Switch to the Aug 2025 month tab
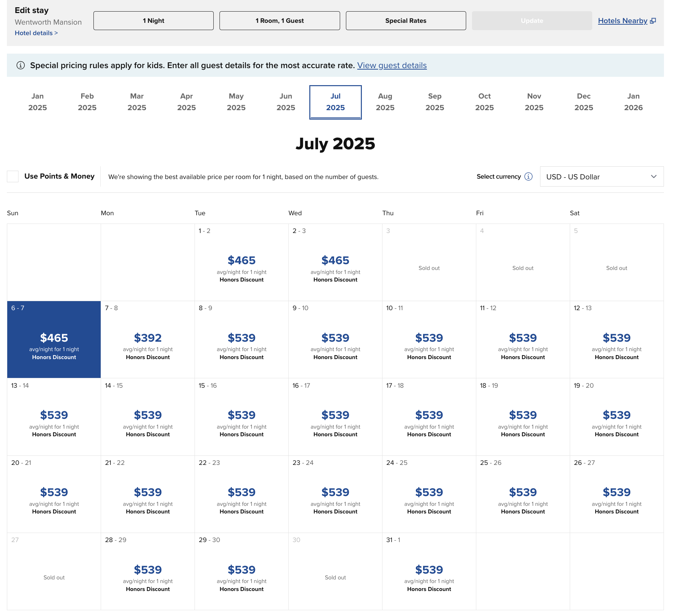This screenshot has height=616, width=694. coord(385,102)
